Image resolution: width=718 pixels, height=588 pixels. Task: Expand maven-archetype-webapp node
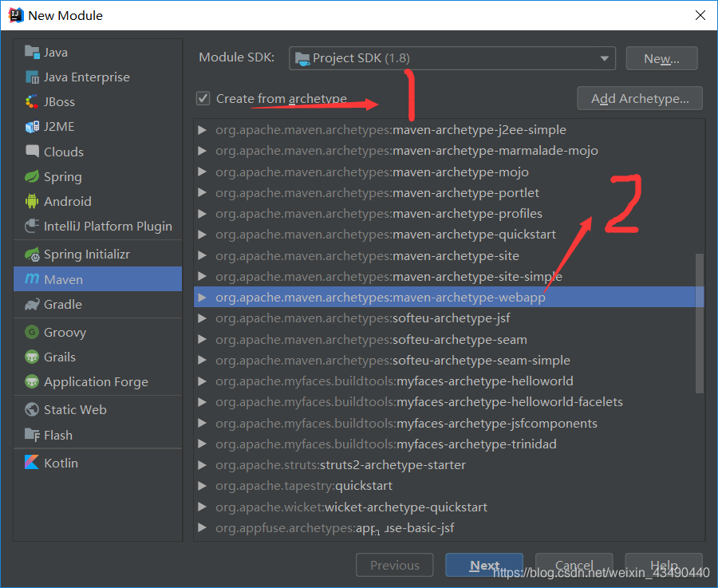pos(202,298)
